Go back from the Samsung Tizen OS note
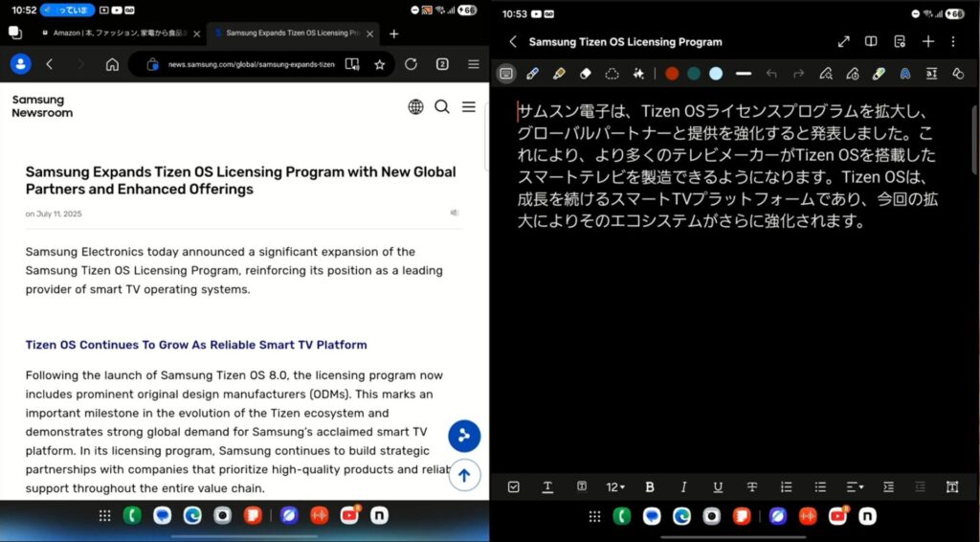The height and width of the screenshot is (542, 980). click(513, 42)
